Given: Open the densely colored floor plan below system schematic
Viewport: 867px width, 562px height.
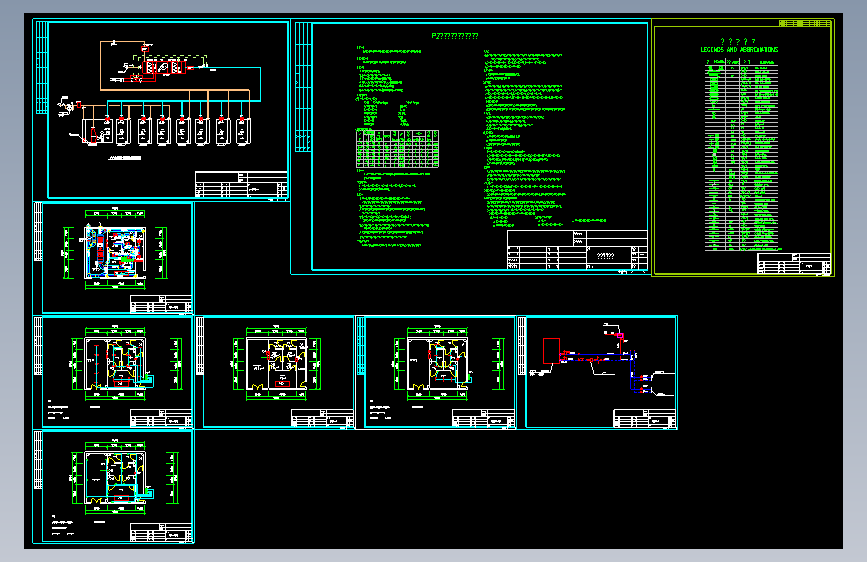Looking at the screenshot, I should point(115,252).
